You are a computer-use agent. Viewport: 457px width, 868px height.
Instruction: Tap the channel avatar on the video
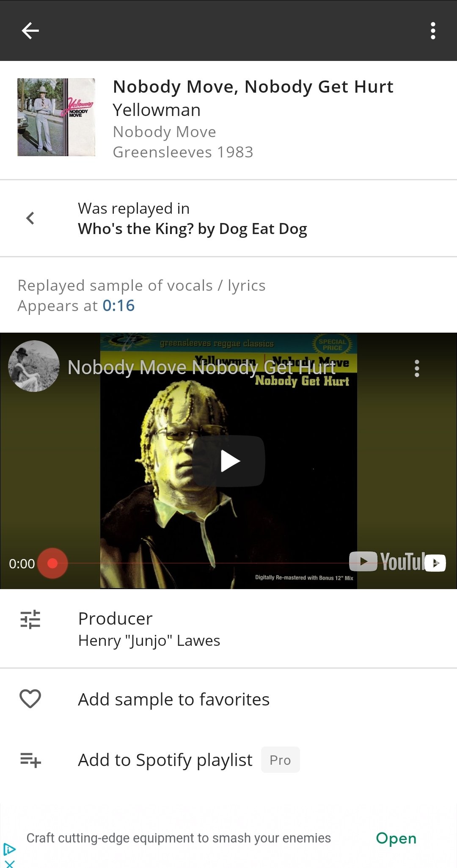click(34, 366)
